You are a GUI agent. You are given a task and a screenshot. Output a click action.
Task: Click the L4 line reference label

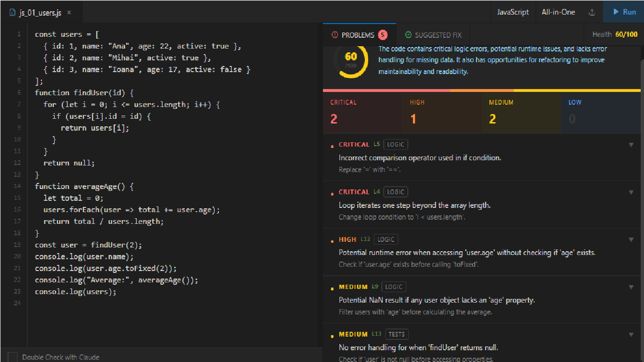point(376,191)
